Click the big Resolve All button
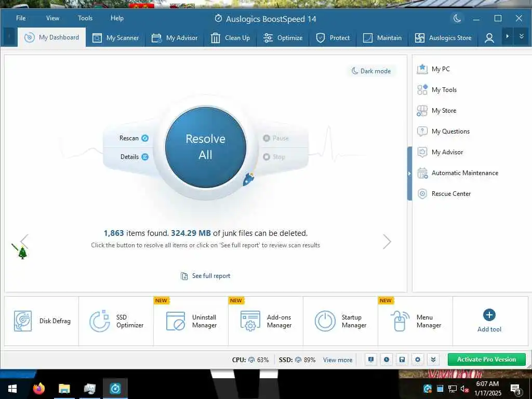The height and width of the screenshot is (399, 532). 206,147
